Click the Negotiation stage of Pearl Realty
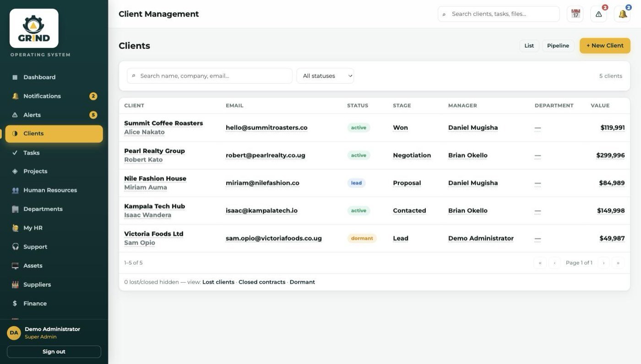This screenshot has height=364, width=641. (x=412, y=155)
